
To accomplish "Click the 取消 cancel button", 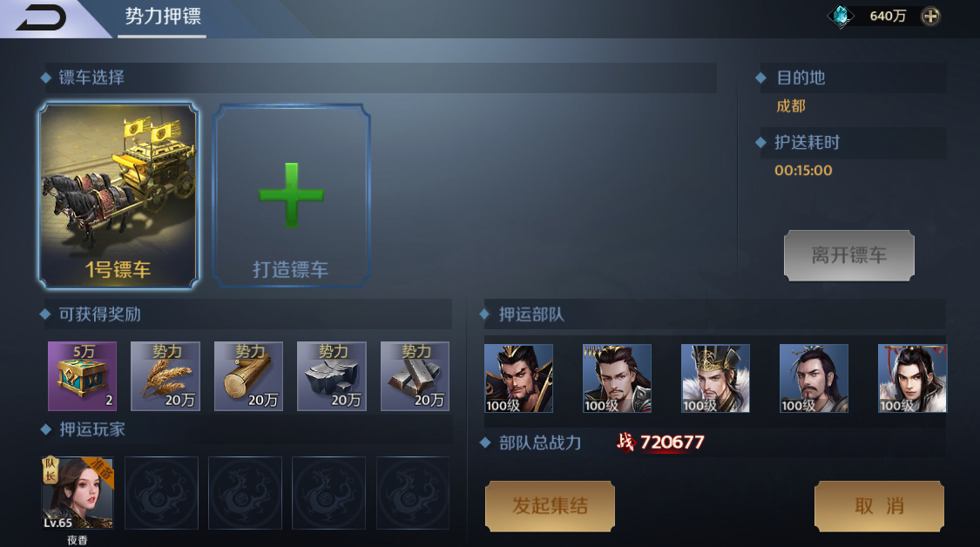I will pyautogui.click(x=879, y=506).
